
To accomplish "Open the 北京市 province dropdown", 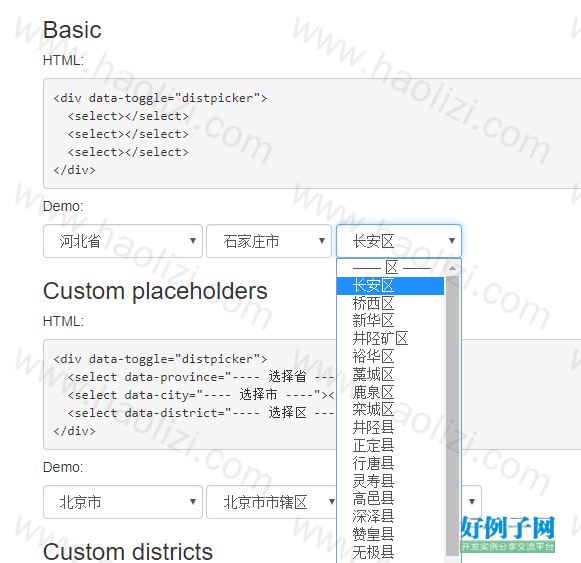I will coord(123,502).
